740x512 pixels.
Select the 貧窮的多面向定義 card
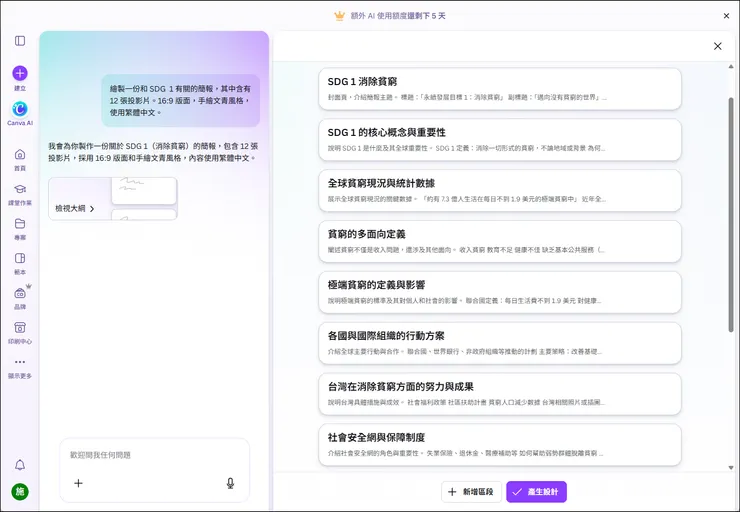tap(500, 242)
